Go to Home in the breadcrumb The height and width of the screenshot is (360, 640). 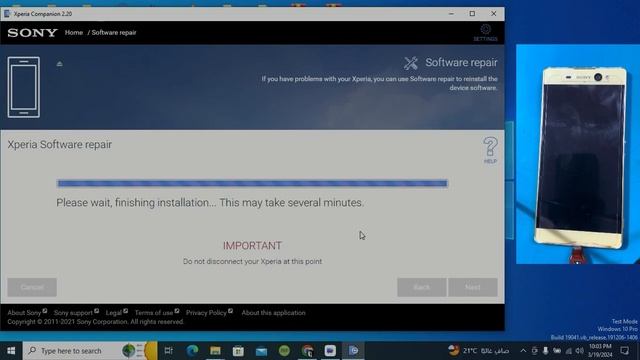pyautogui.click(x=73, y=33)
